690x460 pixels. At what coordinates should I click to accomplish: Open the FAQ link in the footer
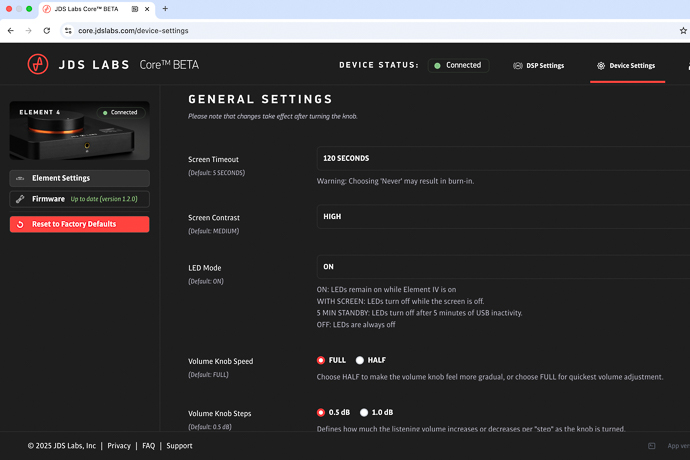[x=149, y=446]
